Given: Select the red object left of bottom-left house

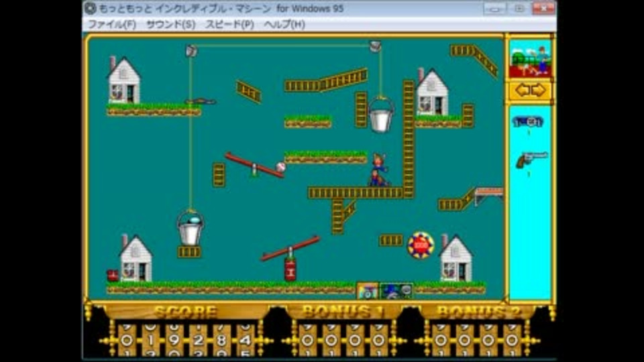Looking at the screenshot, I should (113, 275).
